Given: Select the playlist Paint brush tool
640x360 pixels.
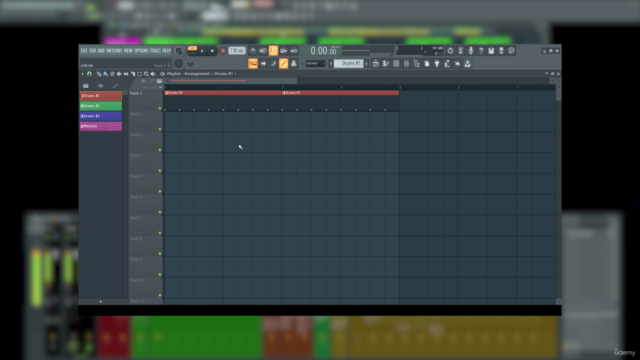Looking at the screenshot, I should [x=106, y=74].
